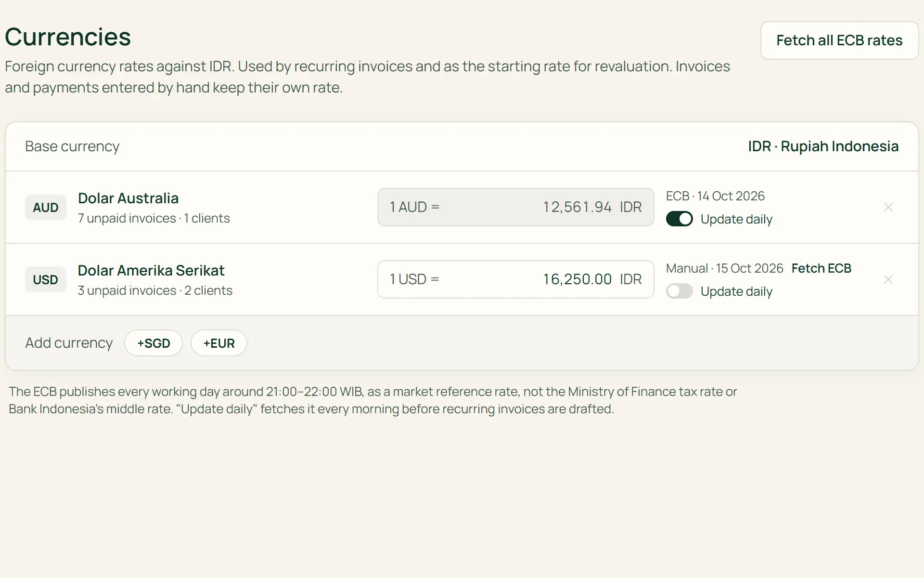
Task: Click the 1 AUD rate field
Action: click(515, 207)
